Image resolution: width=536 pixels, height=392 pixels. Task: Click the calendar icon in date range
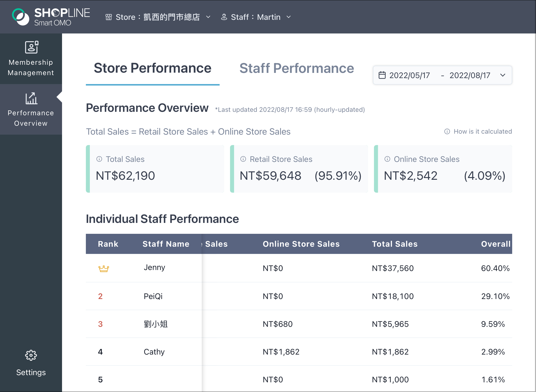click(x=382, y=75)
